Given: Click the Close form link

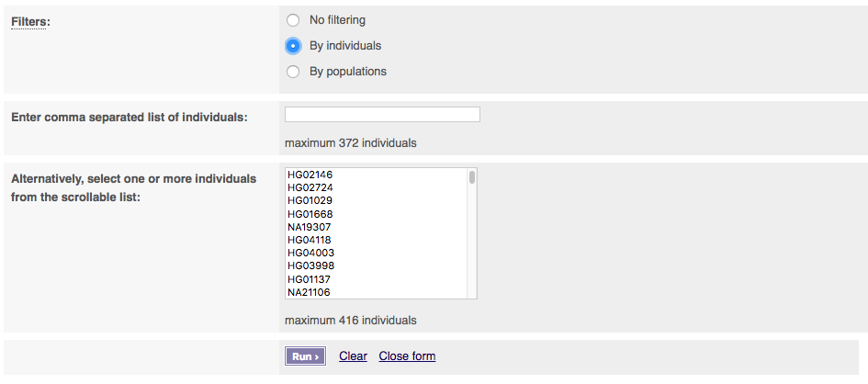Looking at the screenshot, I should pos(407,356).
